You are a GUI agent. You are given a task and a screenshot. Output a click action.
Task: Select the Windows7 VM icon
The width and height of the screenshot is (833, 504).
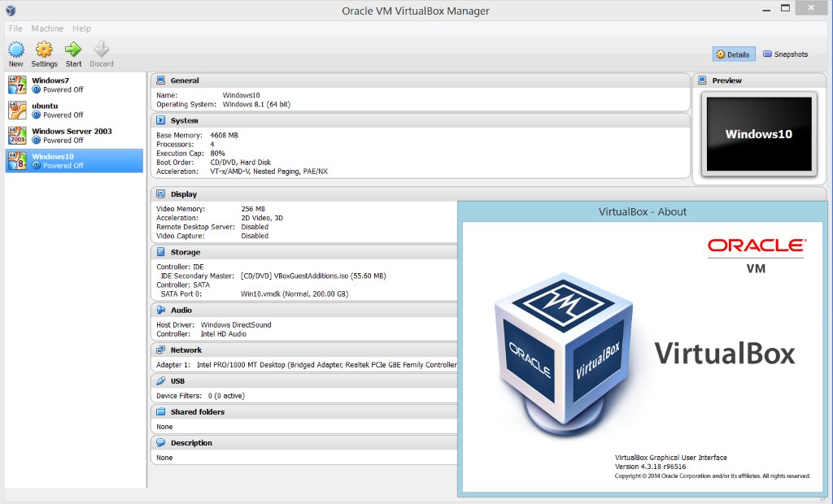coord(17,85)
